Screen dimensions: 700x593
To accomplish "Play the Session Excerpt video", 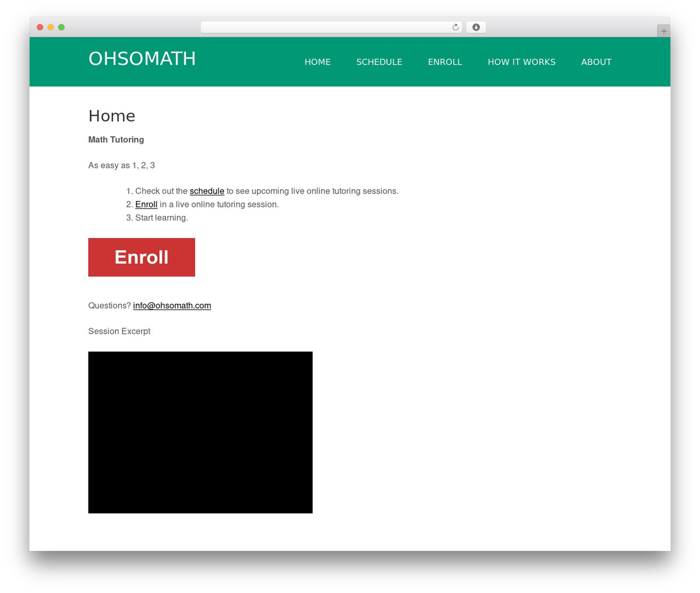I will [x=200, y=432].
